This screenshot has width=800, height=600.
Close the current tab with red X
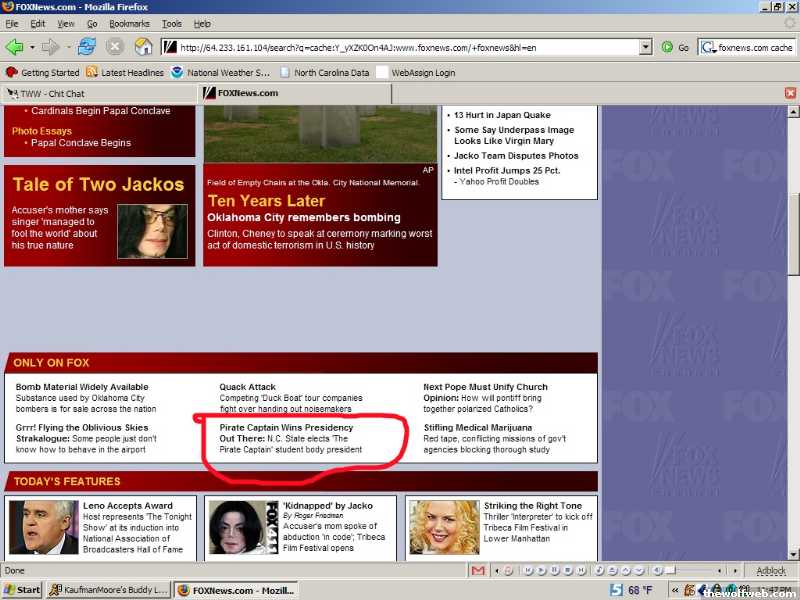tap(790, 93)
